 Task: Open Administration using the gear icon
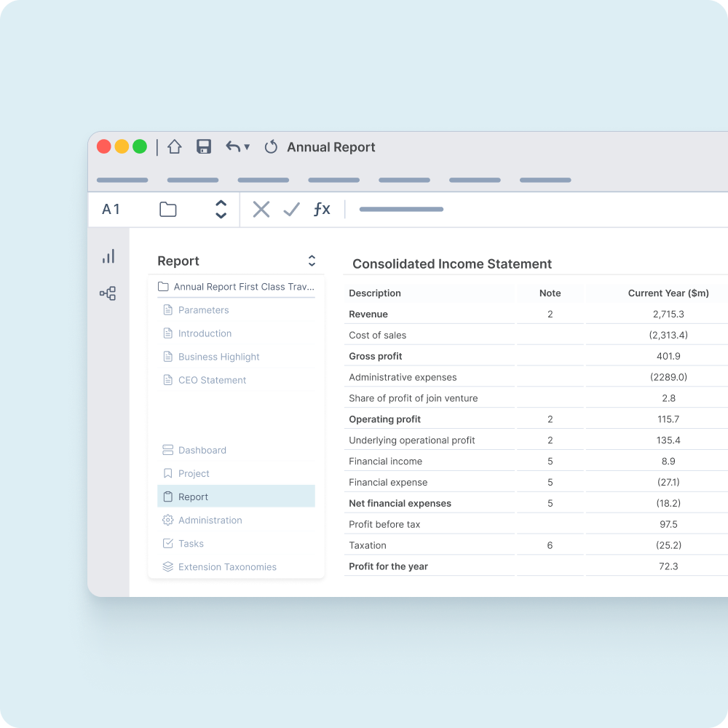(166, 520)
